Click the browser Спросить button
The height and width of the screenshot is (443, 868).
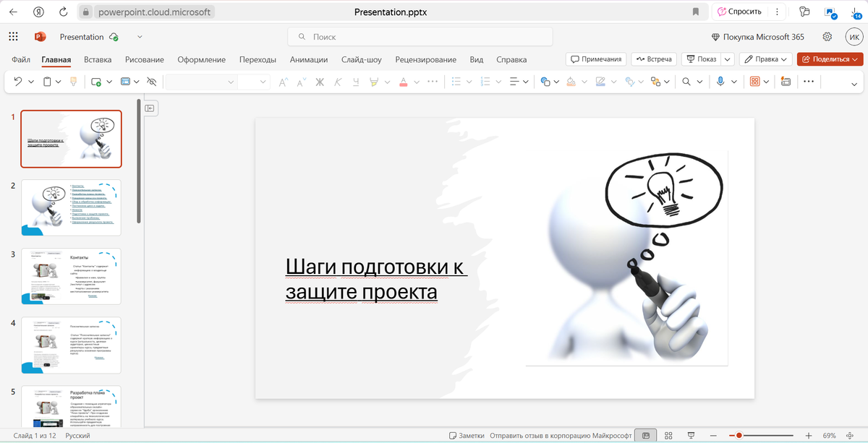pyautogui.click(x=739, y=12)
